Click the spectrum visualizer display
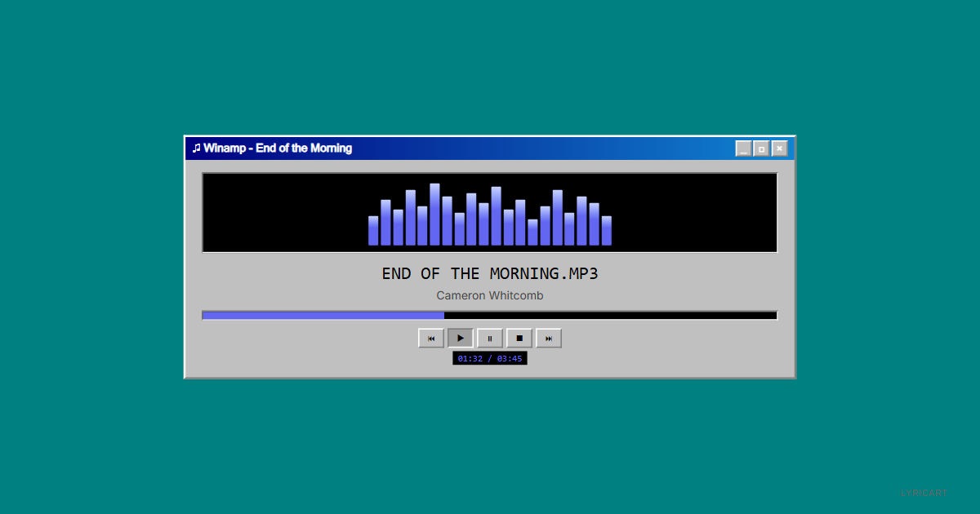 point(489,212)
